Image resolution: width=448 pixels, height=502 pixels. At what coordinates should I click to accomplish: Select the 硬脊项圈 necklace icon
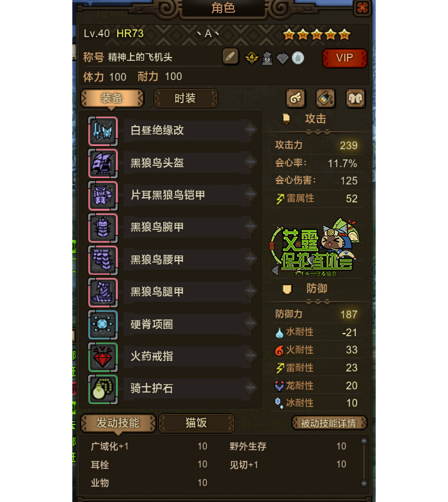pos(102,325)
